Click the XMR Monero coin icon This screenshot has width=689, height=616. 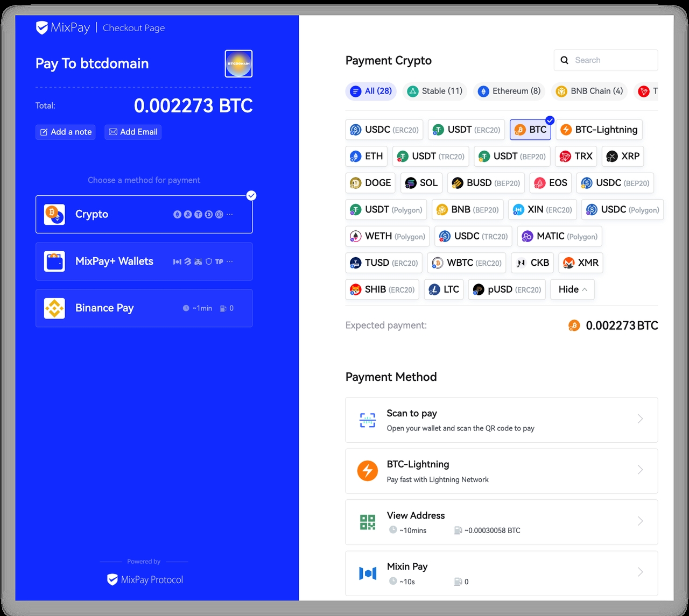click(x=568, y=263)
